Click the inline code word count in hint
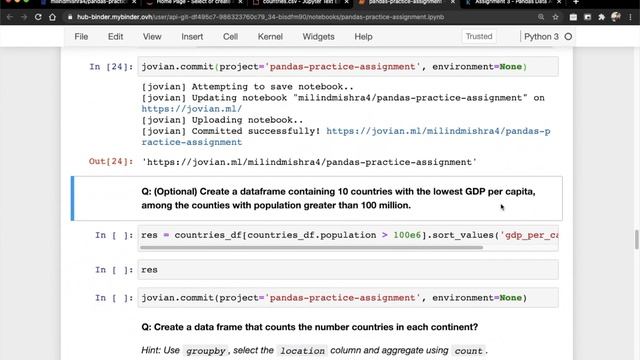640x360 pixels. click(x=469, y=351)
